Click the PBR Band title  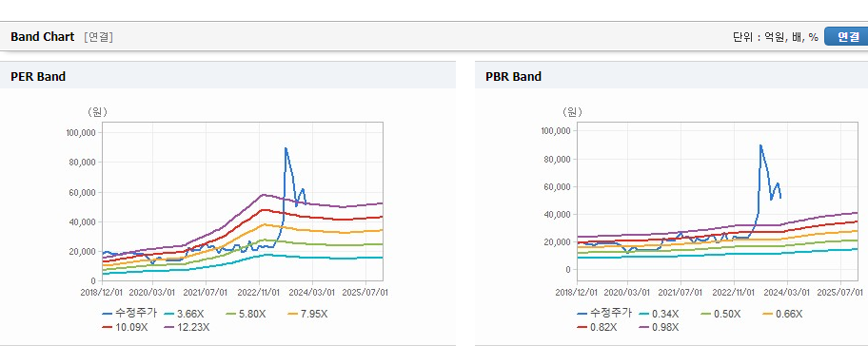(x=513, y=77)
